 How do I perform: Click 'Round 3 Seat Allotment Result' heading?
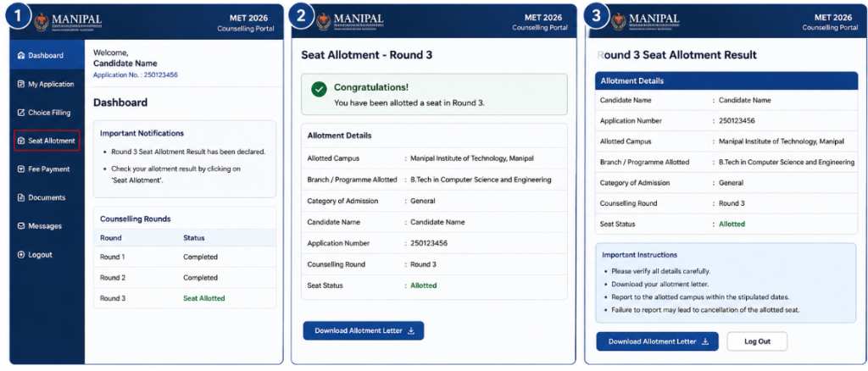[x=677, y=55]
